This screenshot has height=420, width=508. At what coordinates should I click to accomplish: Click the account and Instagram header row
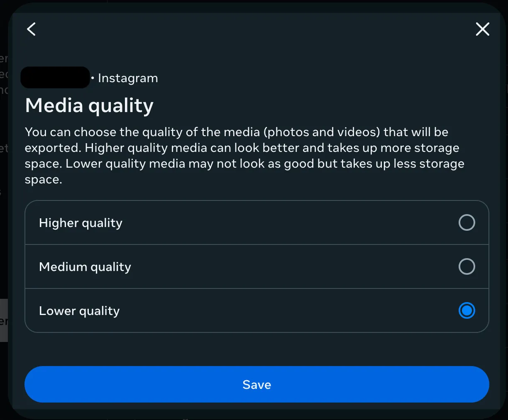point(89,78)
